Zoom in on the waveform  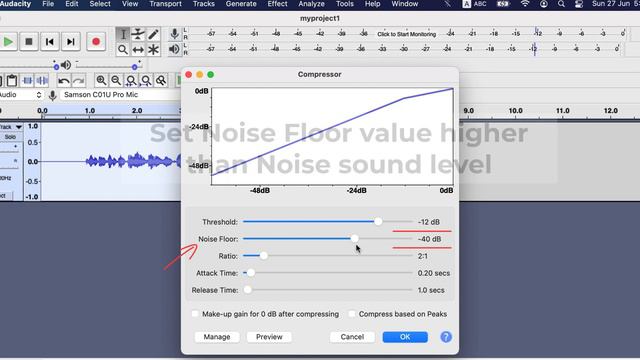pyautogui.click(x=101, y=80)
